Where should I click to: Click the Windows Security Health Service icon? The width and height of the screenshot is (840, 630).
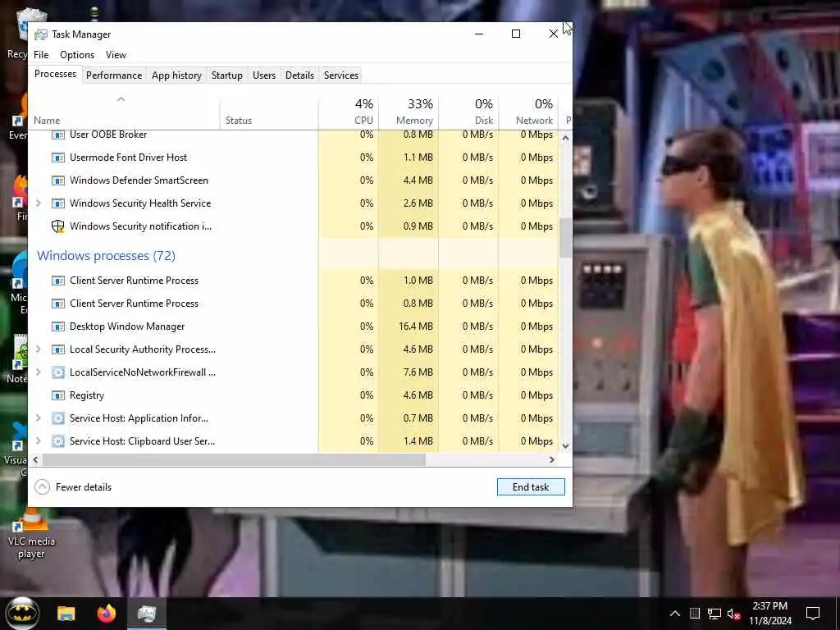pyautogui.click(x=58, y=203)
